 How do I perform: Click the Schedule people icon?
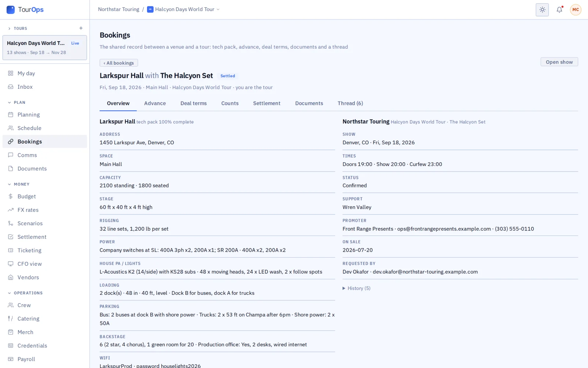(x=11, y=128)
